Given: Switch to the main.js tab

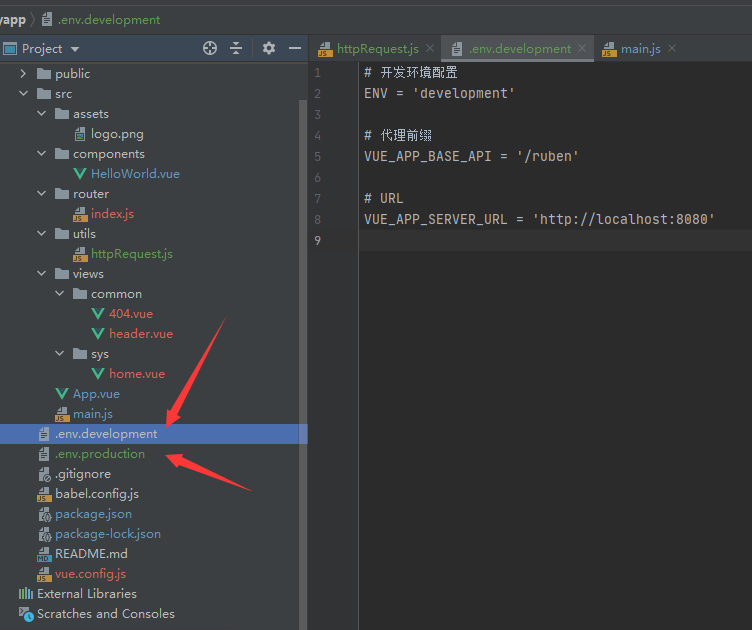Looking at the screenshot, I should coord(639,48).
